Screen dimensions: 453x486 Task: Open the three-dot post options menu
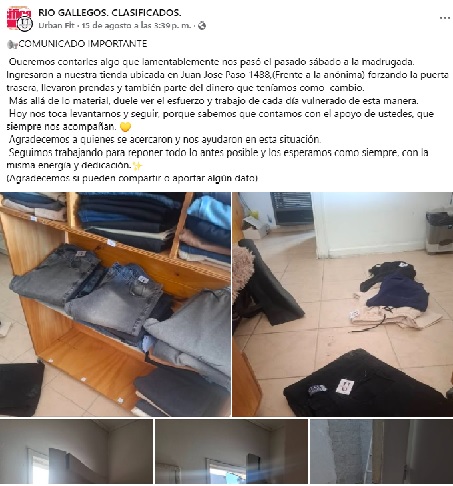click(x=445, y=18)
